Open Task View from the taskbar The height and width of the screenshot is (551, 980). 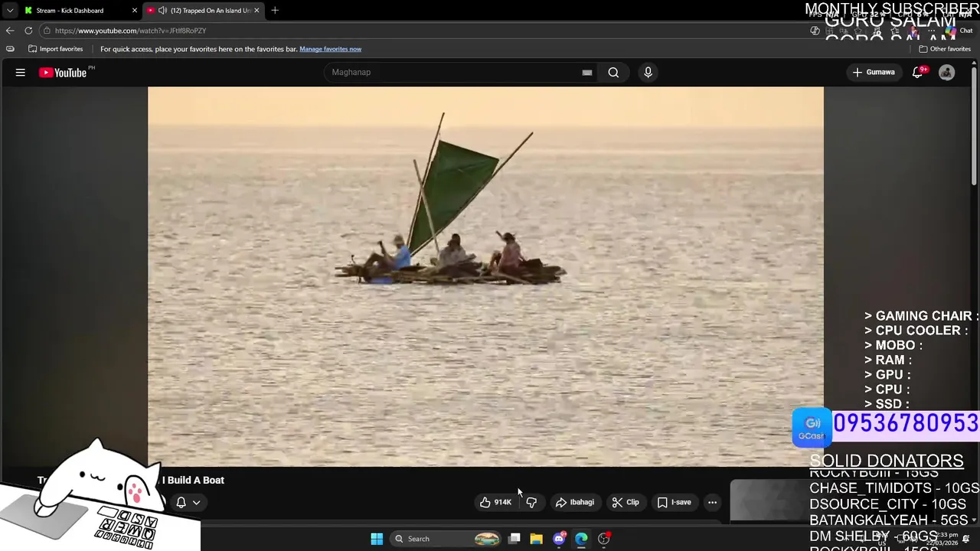pos(514,539)
